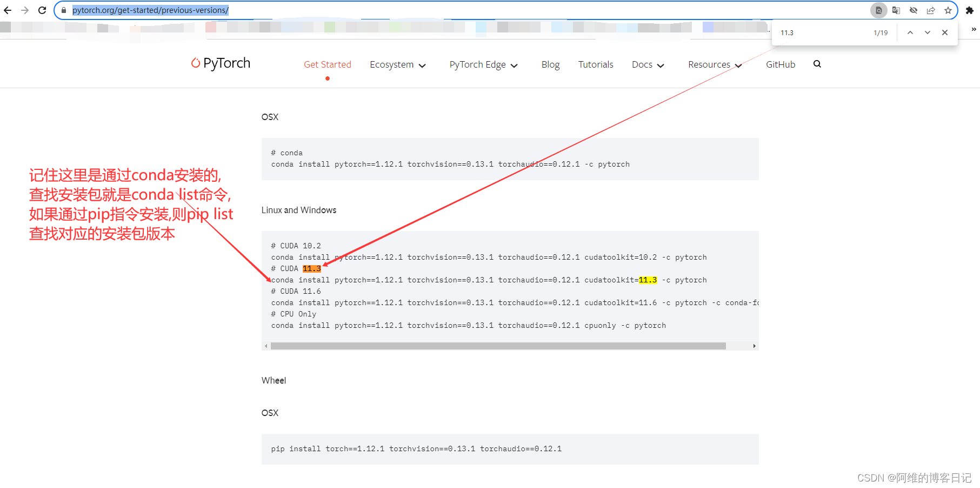The image size is (980, 488).
Task: Expand the Ecosystem dropdown chevron
Action: [422, 65]
